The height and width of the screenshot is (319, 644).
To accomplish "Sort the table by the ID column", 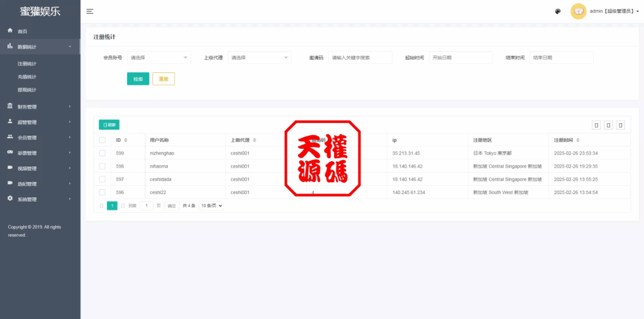I will coord(126,140).
